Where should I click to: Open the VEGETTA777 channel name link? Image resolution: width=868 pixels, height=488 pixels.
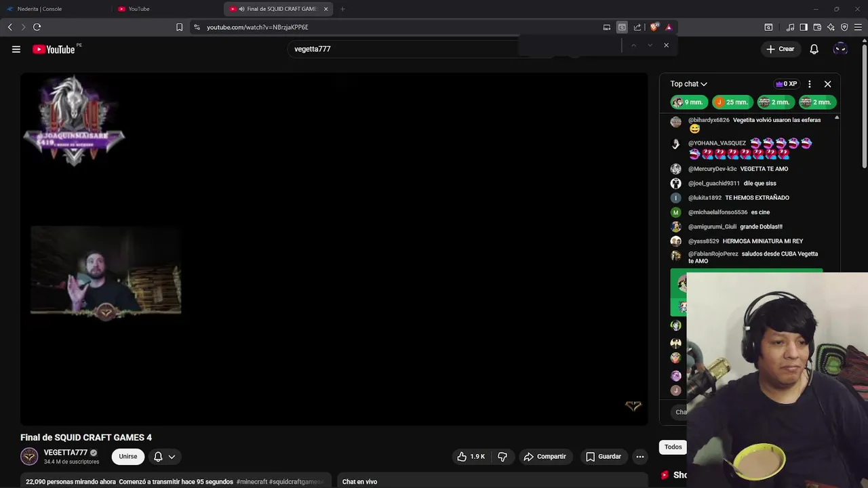tap(65, 453)
